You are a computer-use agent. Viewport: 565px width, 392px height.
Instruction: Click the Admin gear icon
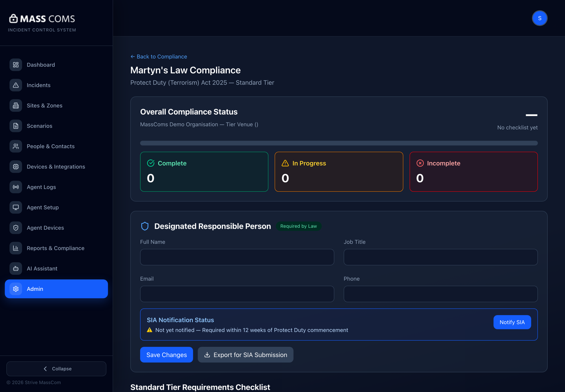(x=16, y=289)
